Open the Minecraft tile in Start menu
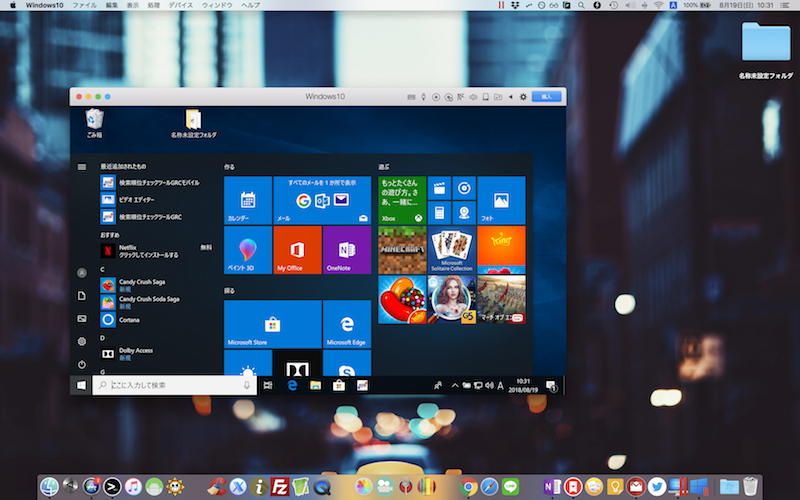The height and width of the screenshot is (500, 800). click(x=402, y=250)
